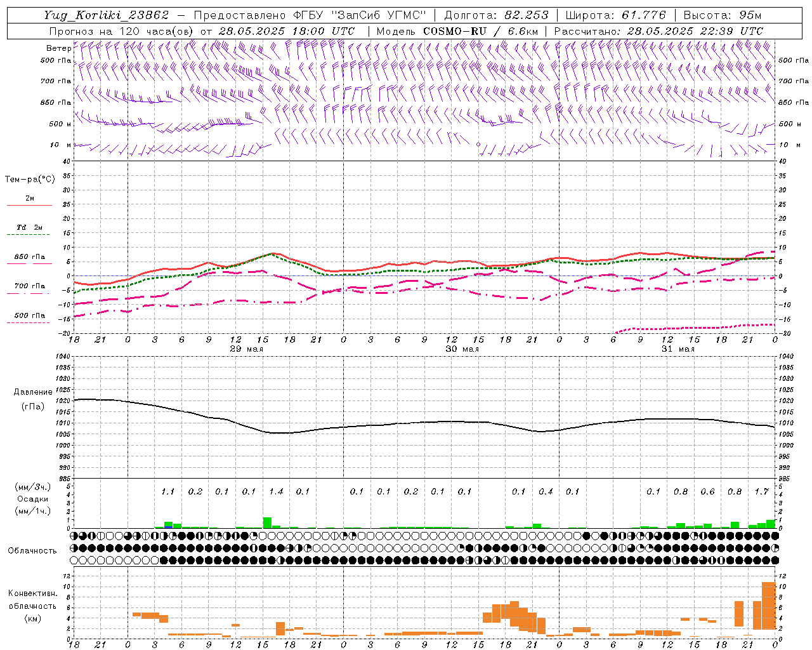Image resolution: width=812 pixels, height=650 pixels.
Task: Click the Td 2м legend entry
Action: click(30, 227)
